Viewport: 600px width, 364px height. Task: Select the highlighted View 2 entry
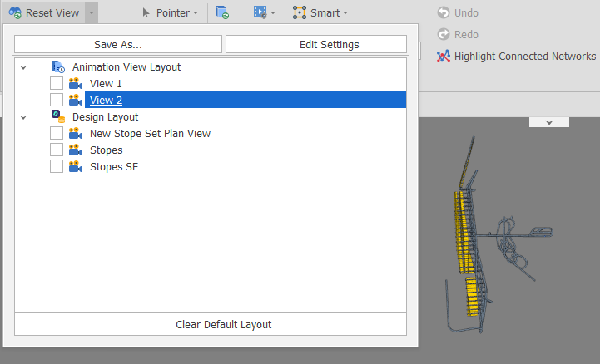point(245,100)
